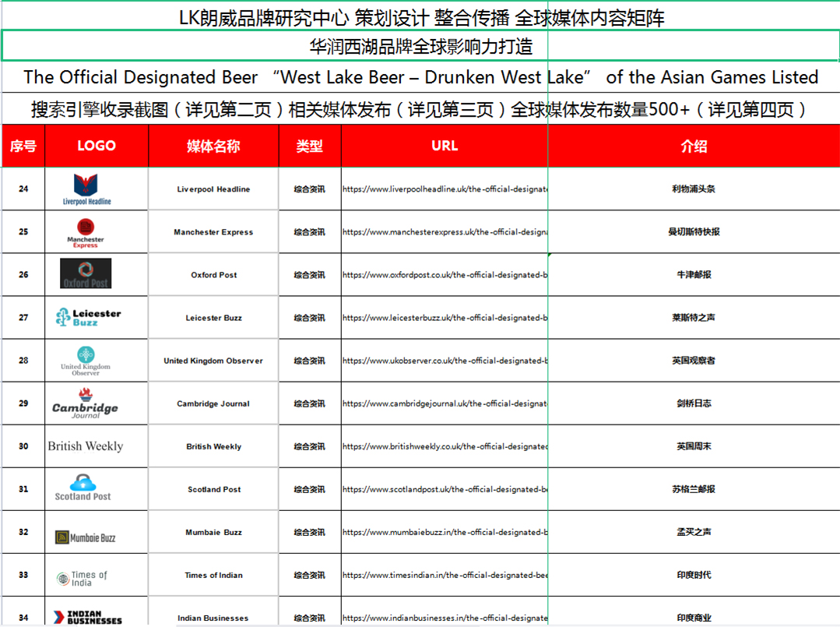Click the '综合资讯' type cell for Oxford Post
This screenshot has width=840, height=627.
pos(310,275)
